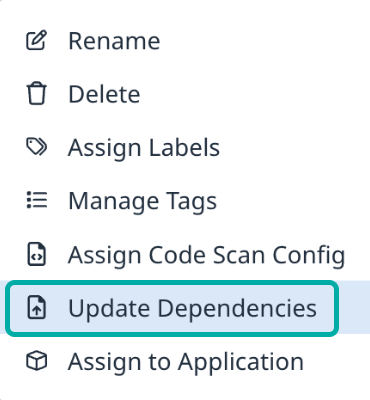Open the Assign Labels option
370x400 pixels.
point(185,147)
